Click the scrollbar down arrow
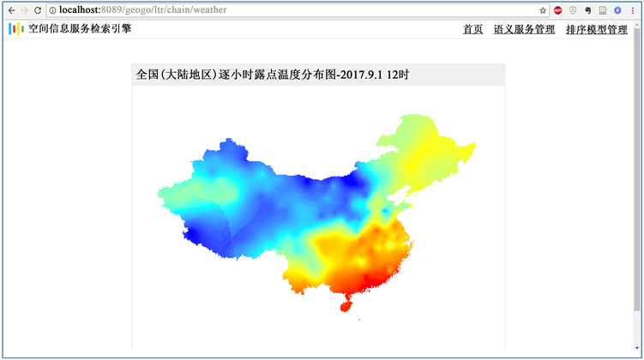Viewport: 644px width, 360px height. click(x=637, y=348)
